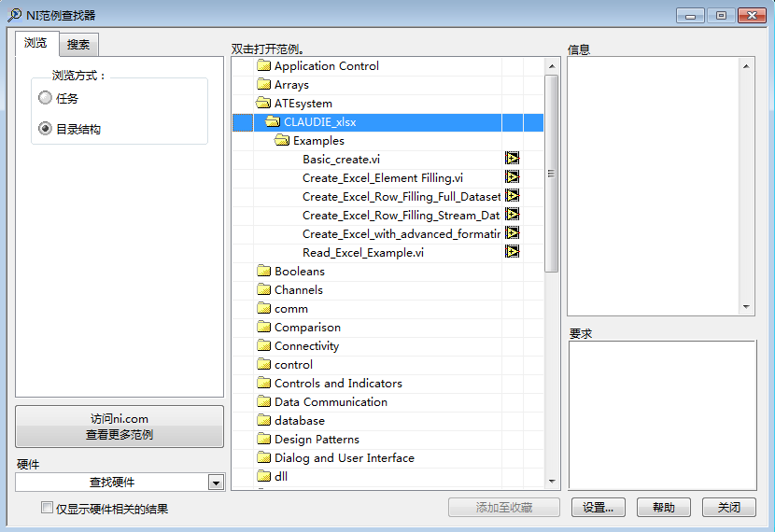Image resolution: width=775 pixels, height=532 pixels.
Task: Click example list scroll down arrow
Action: click(x=552, y=481)
